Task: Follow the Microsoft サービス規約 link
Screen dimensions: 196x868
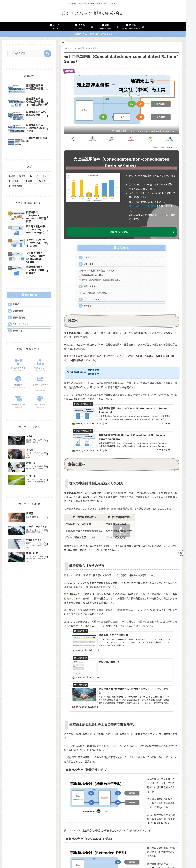Action: coord(142,206)
